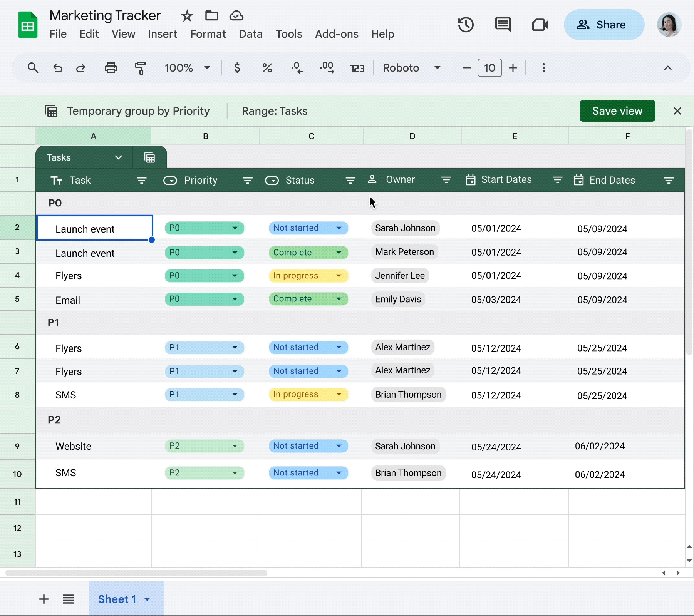Screen dimensions: 694x616
Task: Open the Start Dates column filter menu
Action: [x=557, y=180]
